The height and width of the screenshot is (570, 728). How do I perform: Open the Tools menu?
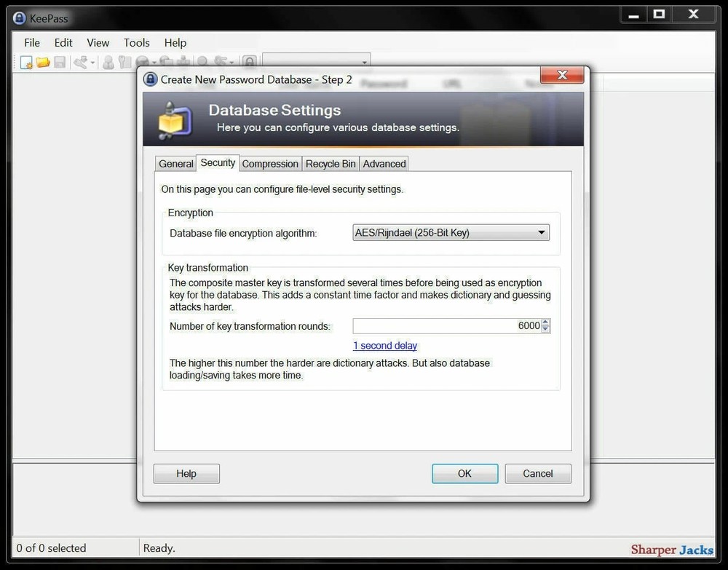tap(136, 42)
